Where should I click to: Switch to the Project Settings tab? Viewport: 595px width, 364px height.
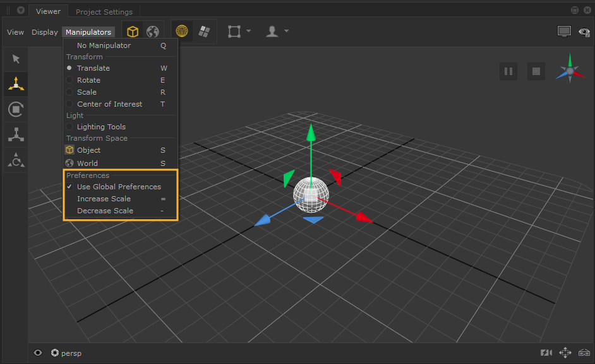pos(104,12)
